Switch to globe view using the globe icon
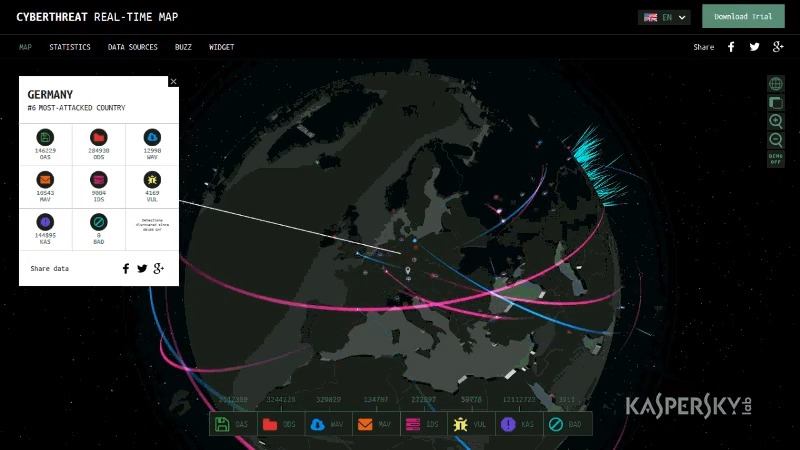This screenshot has height=450, width=800. (776, 84)
